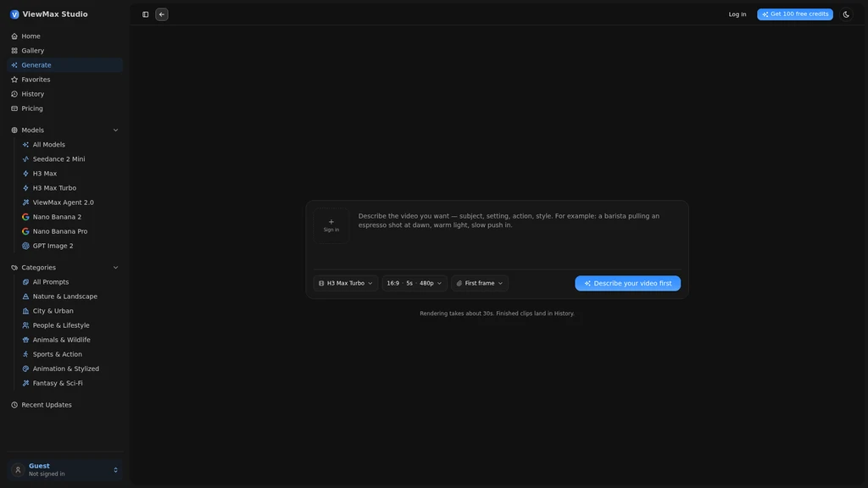Click the ViewMax Studio logo icon

click(x=14, y=14)
